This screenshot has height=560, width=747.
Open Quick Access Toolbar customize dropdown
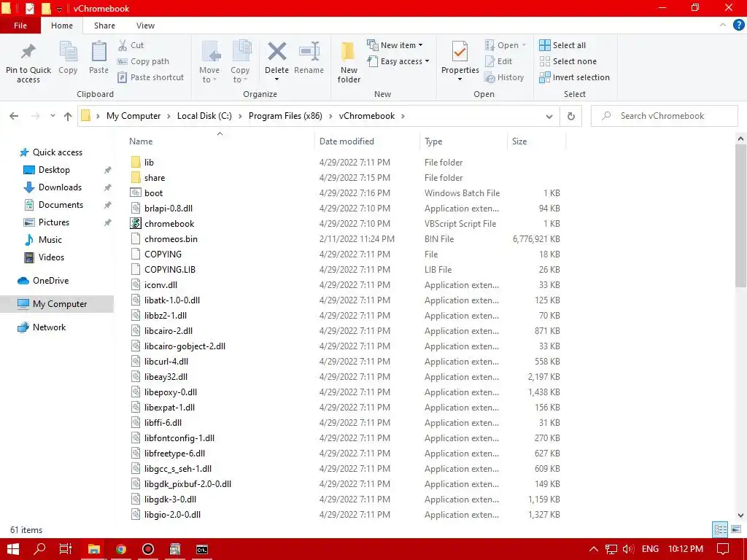pyautogui.click(x=59, y=9)
